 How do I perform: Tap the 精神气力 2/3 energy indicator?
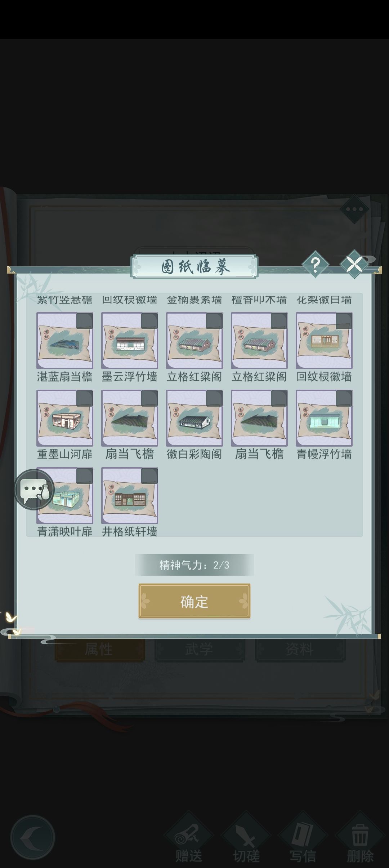194,565
